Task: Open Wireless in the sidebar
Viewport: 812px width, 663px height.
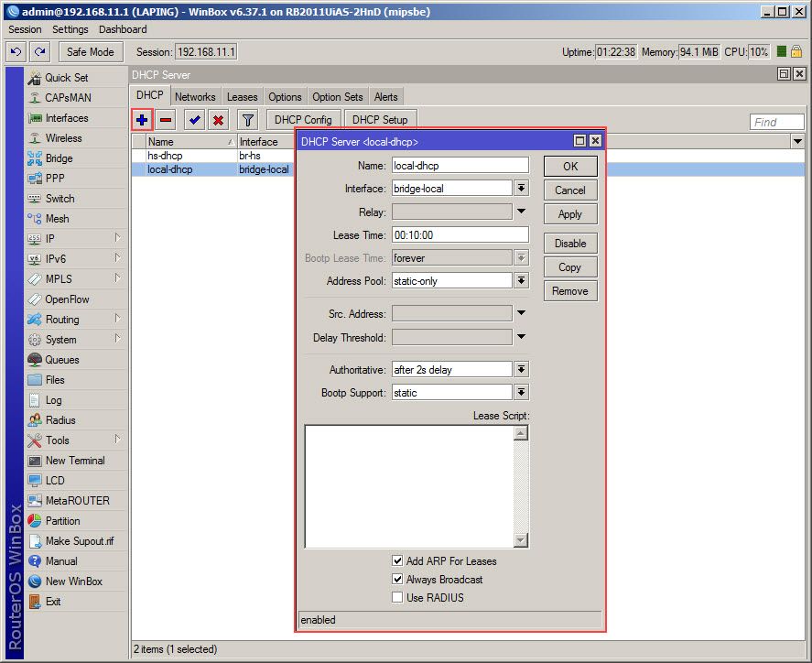Action: (x=63, y=138)
